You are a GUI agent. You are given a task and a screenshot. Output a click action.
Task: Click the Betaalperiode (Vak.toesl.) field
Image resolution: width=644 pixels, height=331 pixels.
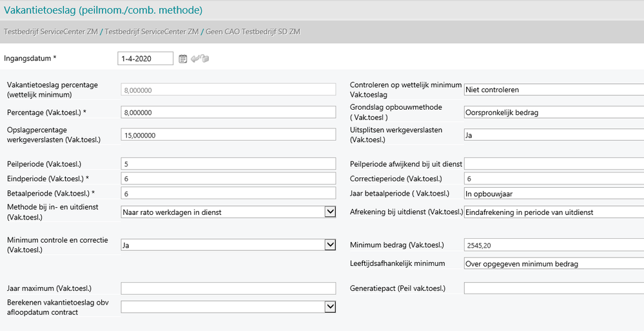pos(228,193)
